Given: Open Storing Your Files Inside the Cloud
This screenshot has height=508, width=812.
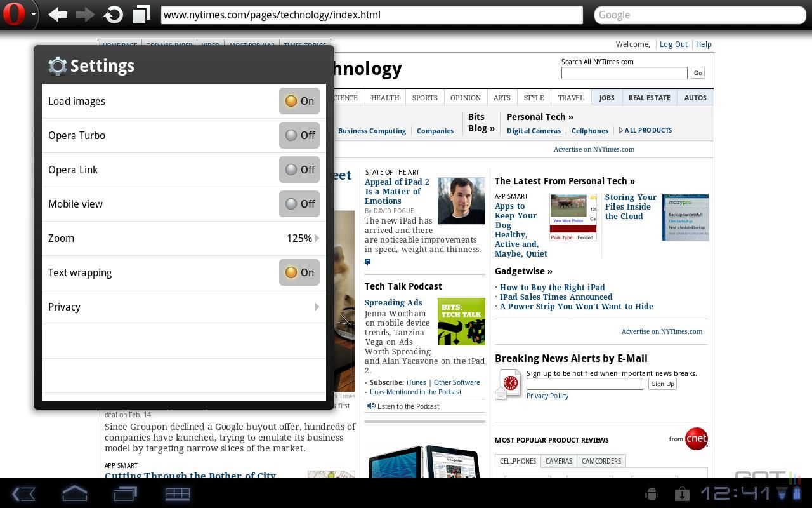Looking at the screenshot, I should pos(631,206).
